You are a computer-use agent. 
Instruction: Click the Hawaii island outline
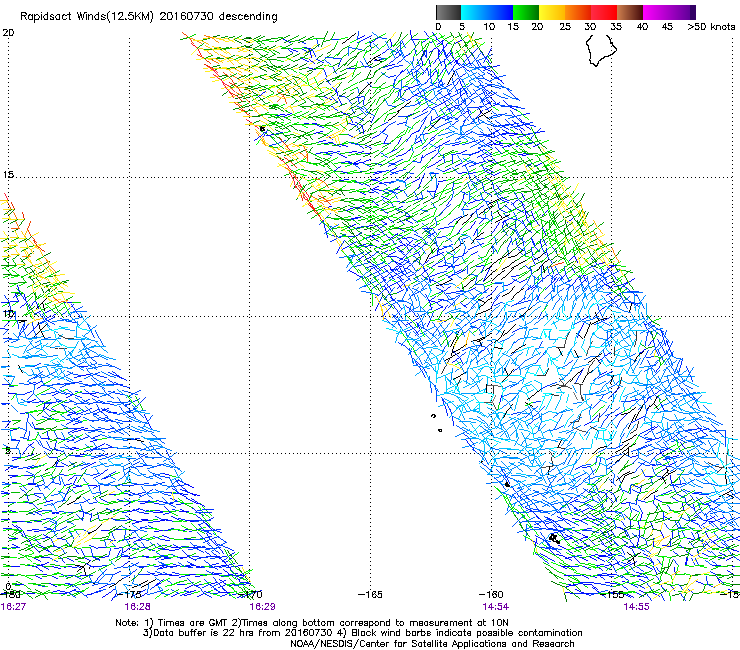point(601,51)
